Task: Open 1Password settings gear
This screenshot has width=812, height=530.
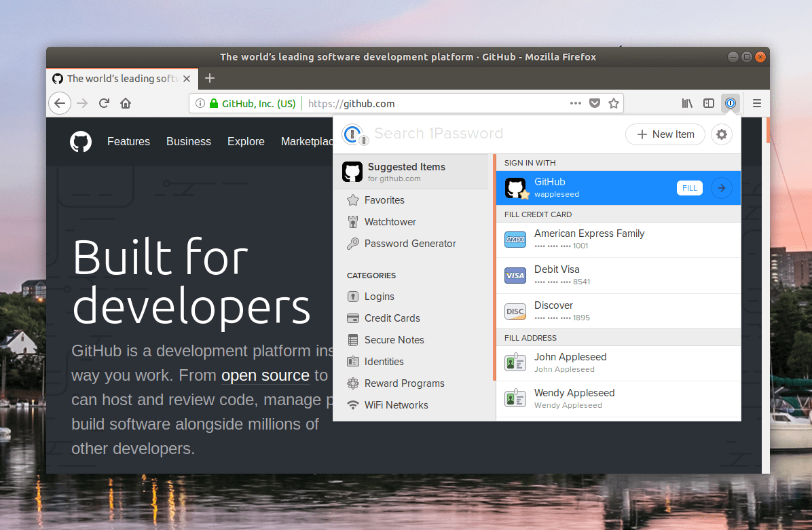Action: pos(722,134)
